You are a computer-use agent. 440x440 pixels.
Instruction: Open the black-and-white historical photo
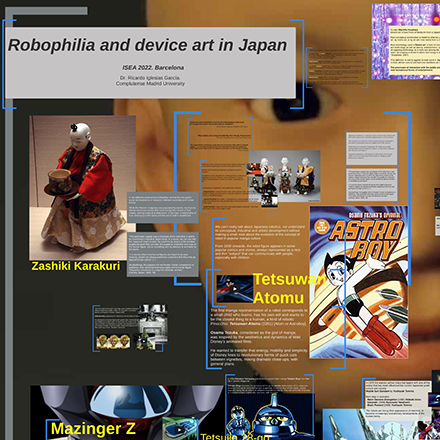[153, 322]
